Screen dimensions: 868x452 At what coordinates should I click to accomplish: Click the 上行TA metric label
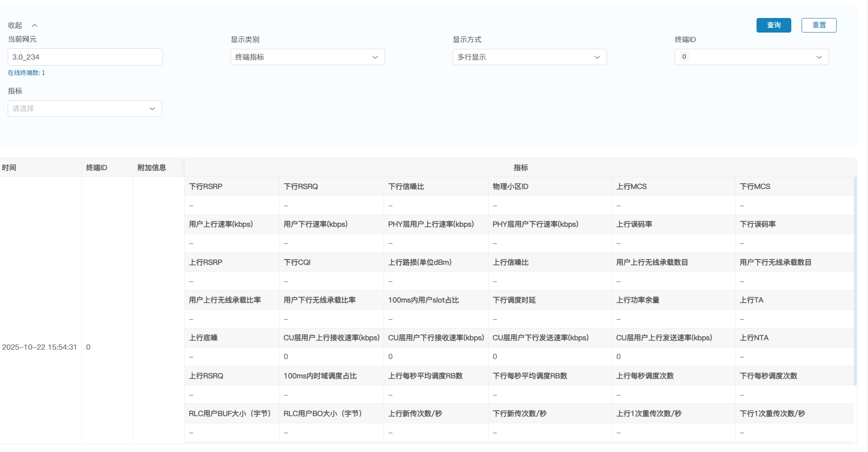click(751, 300)
